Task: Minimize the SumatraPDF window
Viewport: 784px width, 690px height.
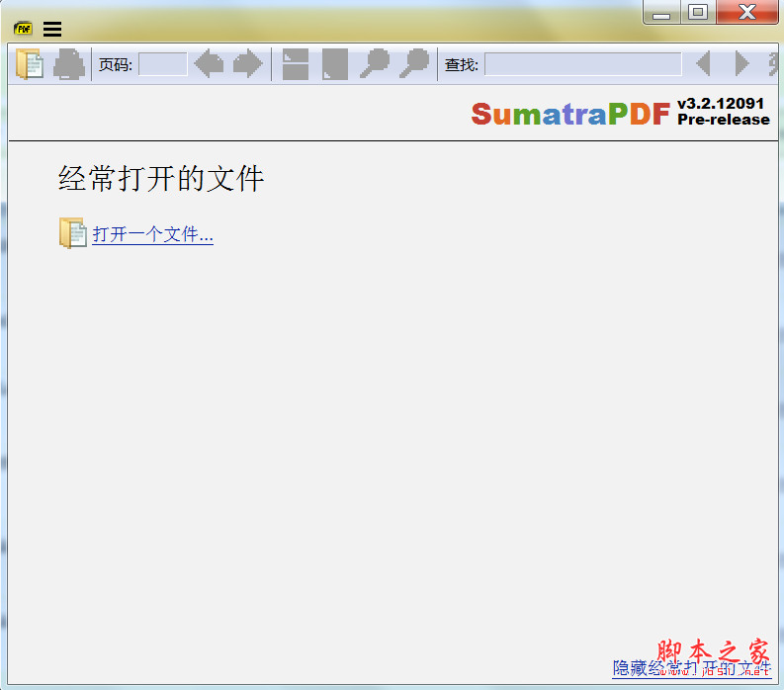Action: (x=661, y=12)
